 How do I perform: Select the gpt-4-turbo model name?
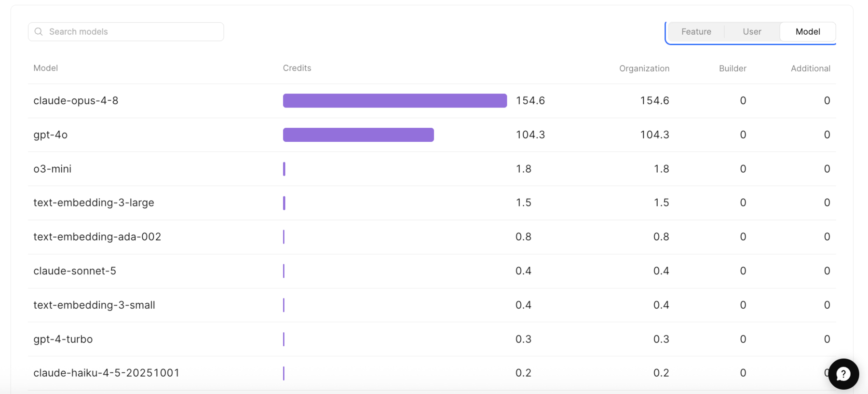63,339
